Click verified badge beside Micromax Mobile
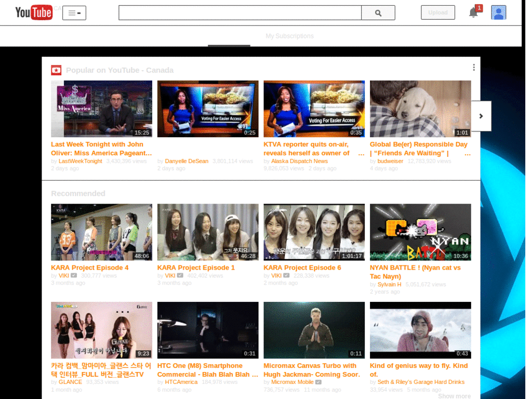 (x=318, y=382)
